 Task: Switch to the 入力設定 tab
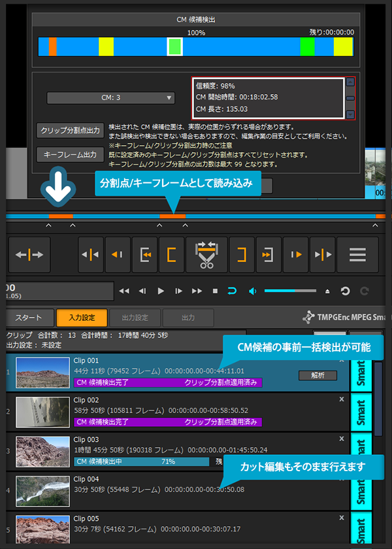click(82, 318)
